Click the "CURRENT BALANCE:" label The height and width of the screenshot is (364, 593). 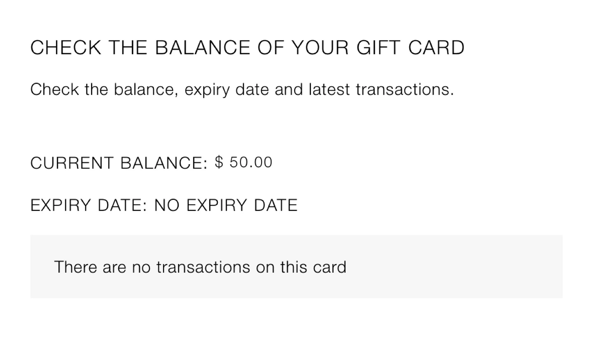(119, 163)
